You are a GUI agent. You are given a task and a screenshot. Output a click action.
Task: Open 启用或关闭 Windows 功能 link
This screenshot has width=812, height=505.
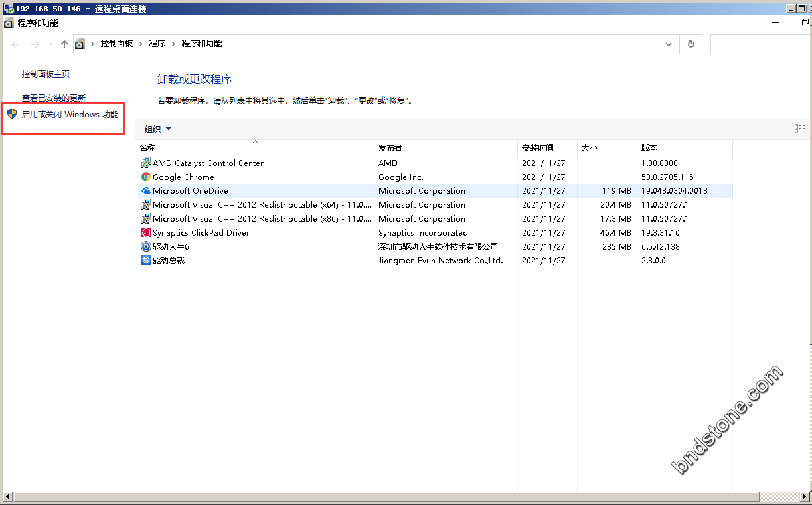point(70,114)
